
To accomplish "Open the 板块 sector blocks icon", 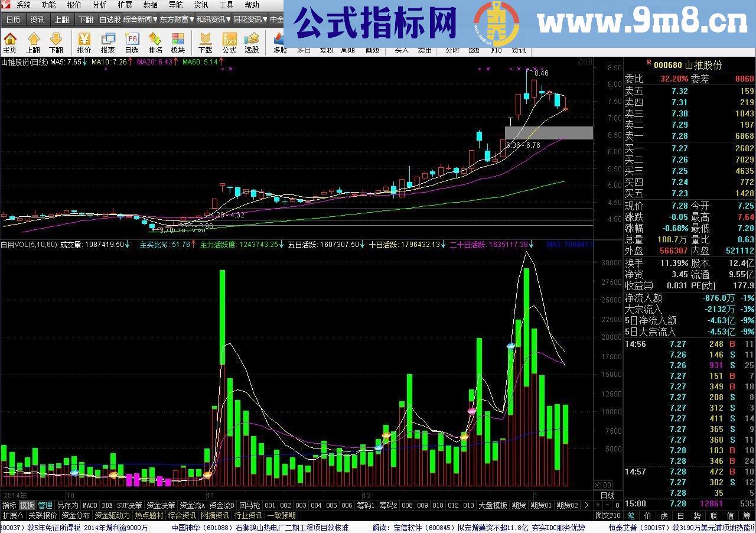I will 178,41.
